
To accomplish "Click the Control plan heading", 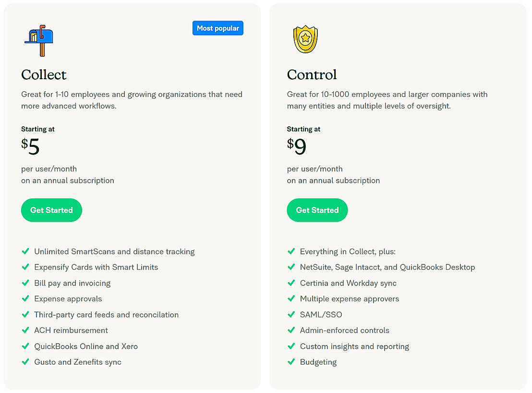I will click(x=312, y=75).
